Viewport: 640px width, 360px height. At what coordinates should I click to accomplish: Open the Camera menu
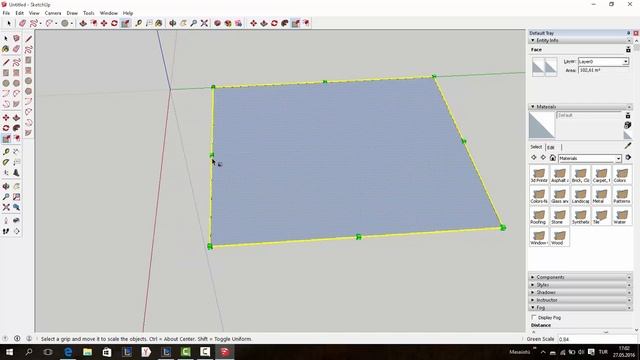point(53,13)
